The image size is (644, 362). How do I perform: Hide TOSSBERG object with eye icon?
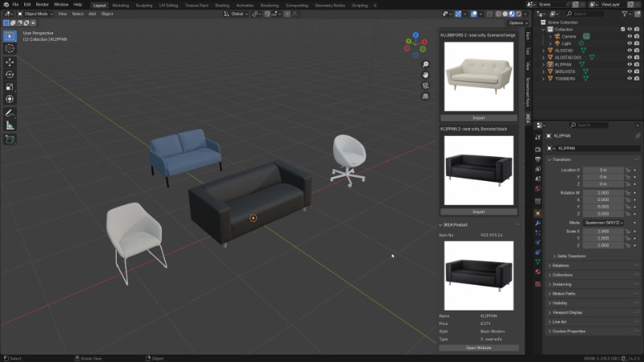(x=630, y=78)
